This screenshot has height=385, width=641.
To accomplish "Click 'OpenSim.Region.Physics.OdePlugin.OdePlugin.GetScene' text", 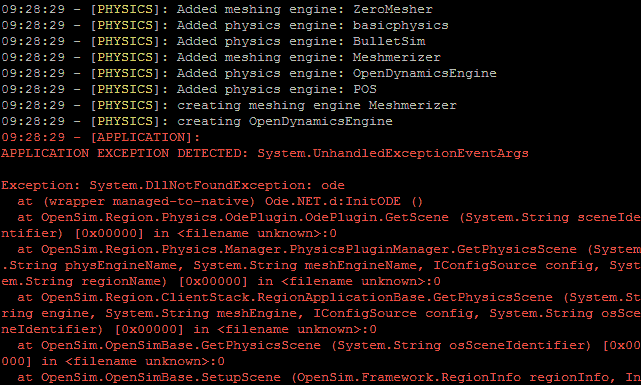I will tap(245, 217).
